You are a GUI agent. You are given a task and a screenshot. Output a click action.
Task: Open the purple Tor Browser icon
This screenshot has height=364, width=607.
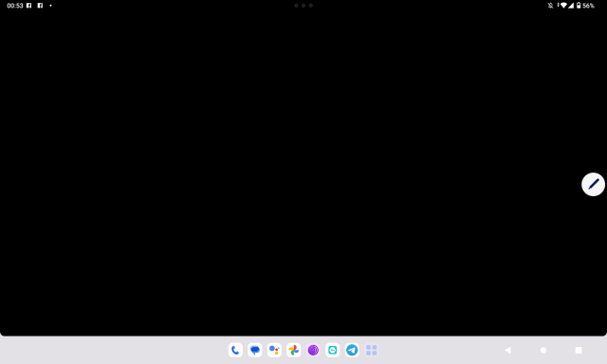pyautogui.click(x=313, y=350)
